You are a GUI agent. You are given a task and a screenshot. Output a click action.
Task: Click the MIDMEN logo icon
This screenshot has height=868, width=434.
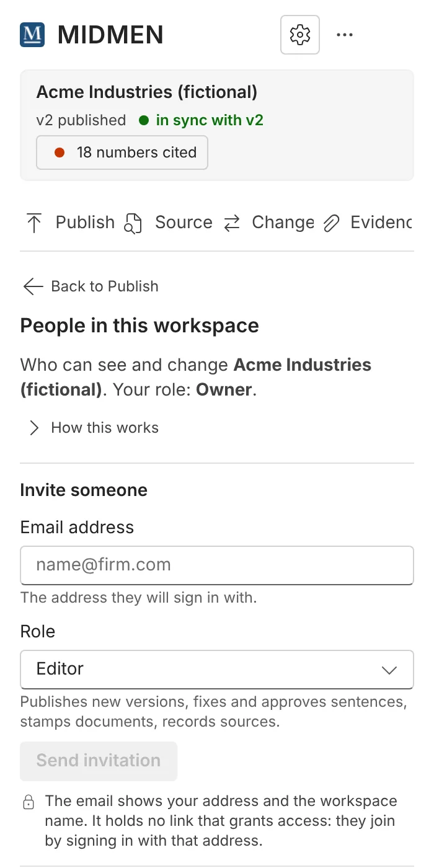click(x=32, y=35)
